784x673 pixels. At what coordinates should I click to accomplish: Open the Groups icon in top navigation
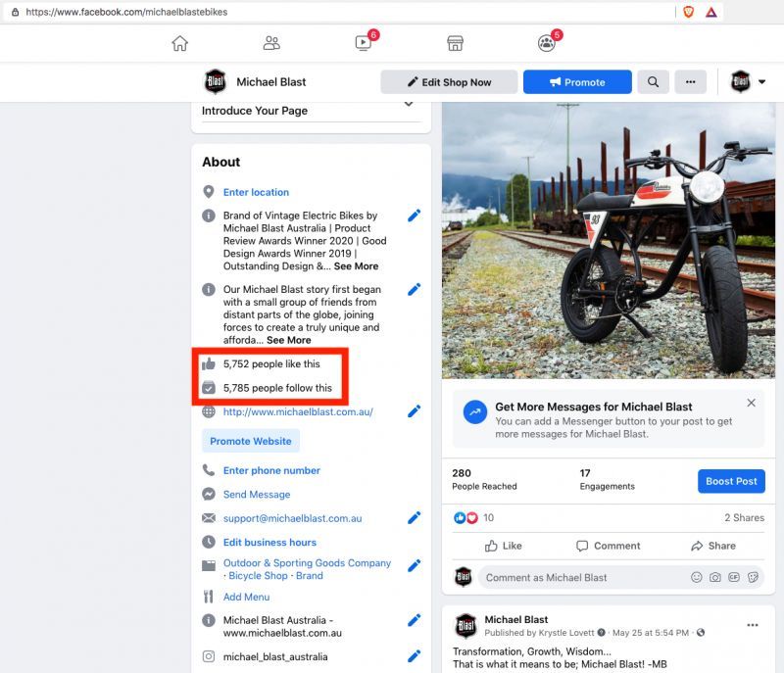pyautogui.click(x=546, y=43)
